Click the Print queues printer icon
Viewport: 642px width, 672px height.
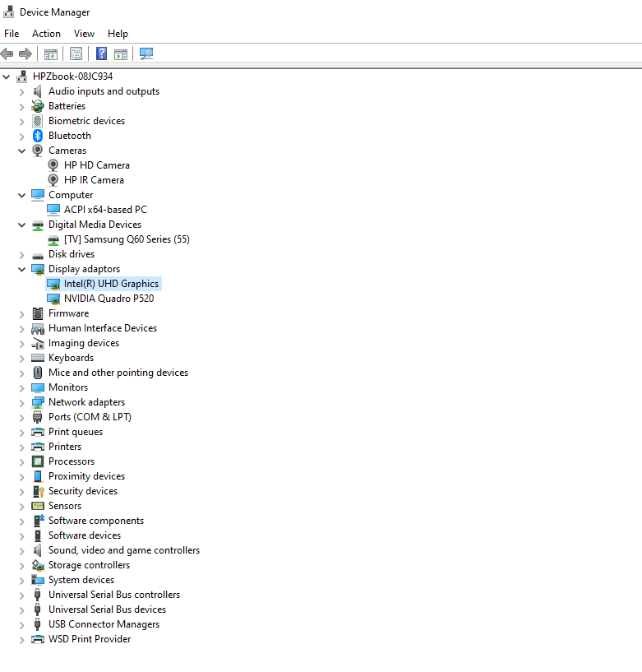click(37, 432)
